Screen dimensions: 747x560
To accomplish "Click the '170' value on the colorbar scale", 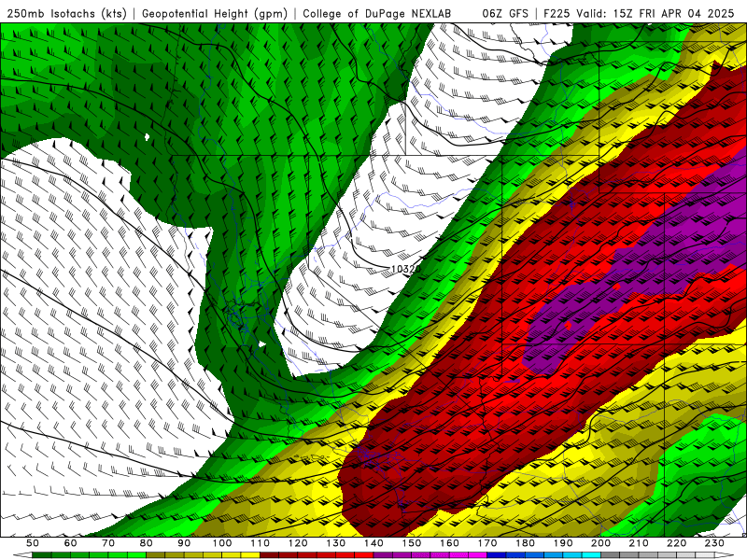I will click(486, 543).
